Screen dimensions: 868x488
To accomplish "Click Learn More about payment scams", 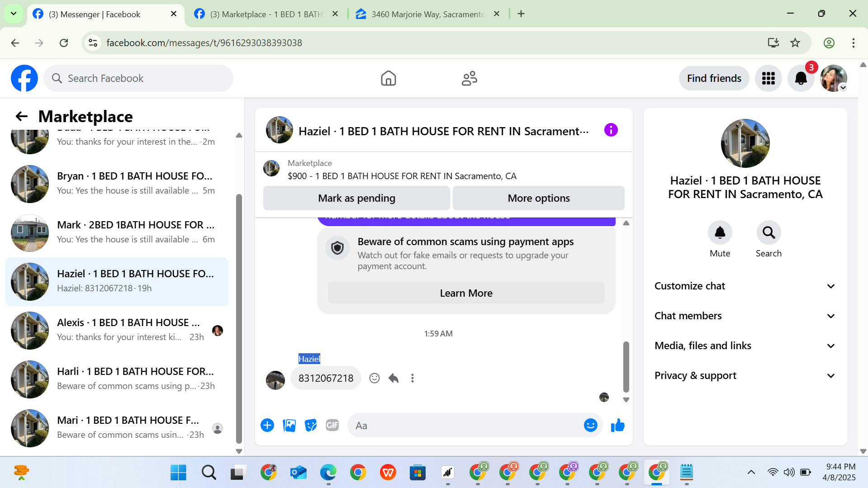I will (466, 293).
